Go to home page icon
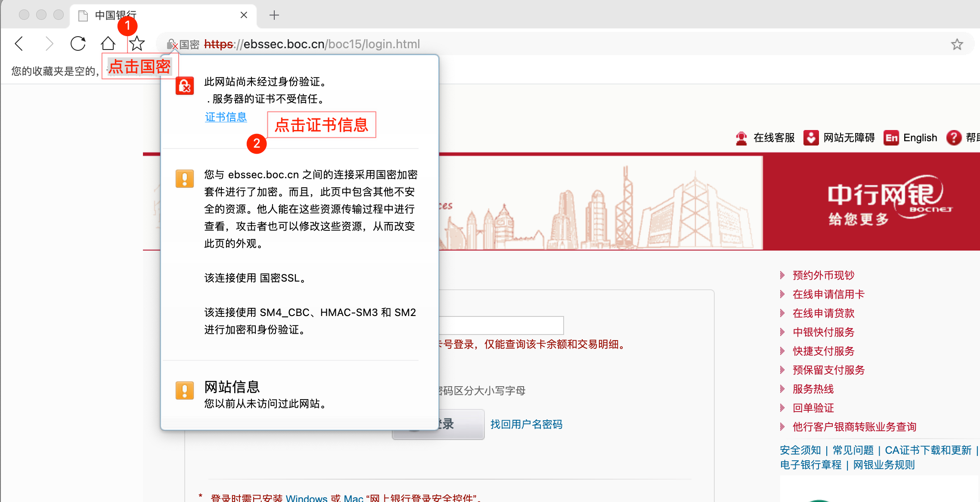980x502 pixels. [x=108, y=44]
